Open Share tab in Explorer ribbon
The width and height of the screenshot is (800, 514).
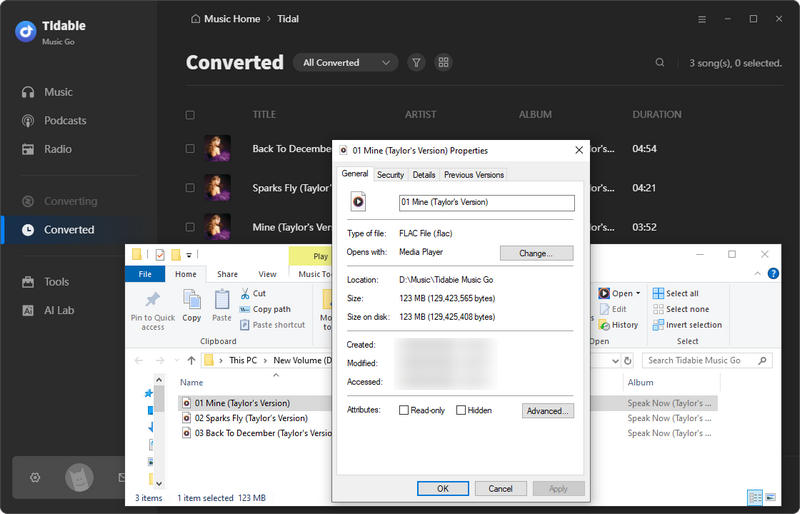pyautogui.click(x=227, y=274)
